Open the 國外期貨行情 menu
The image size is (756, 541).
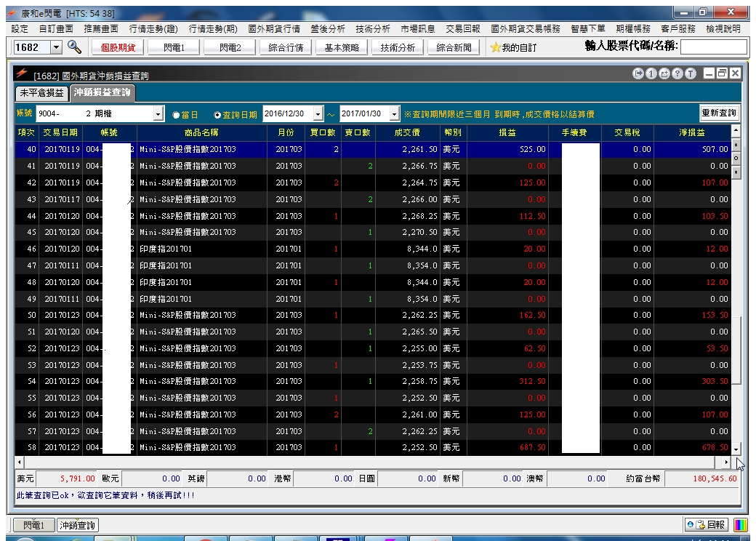pyautogui.click(x=274, y=29)
